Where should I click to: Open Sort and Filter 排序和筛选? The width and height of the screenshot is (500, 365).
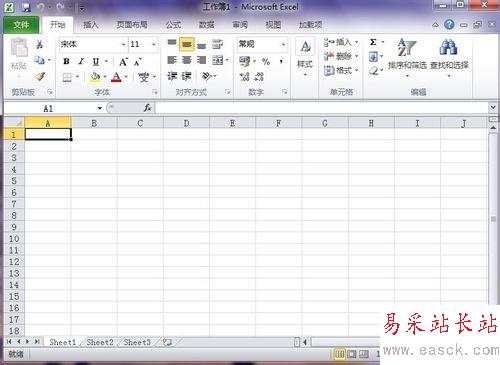407,57
